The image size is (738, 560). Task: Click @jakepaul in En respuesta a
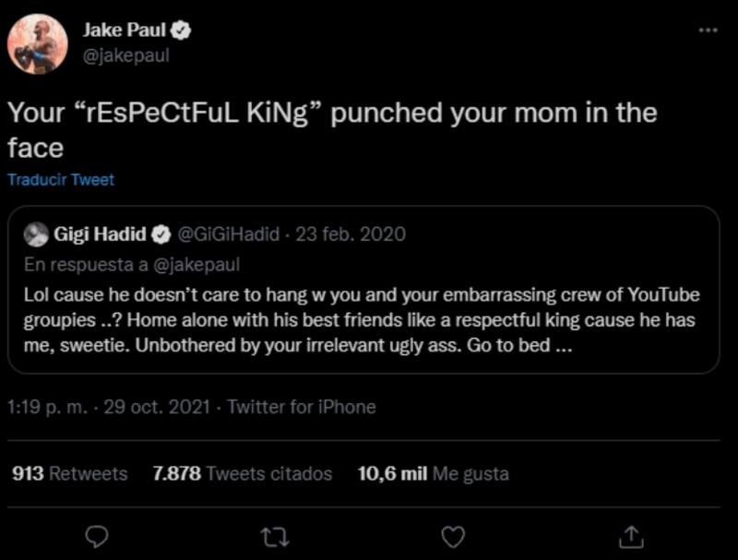pos(196,265)
